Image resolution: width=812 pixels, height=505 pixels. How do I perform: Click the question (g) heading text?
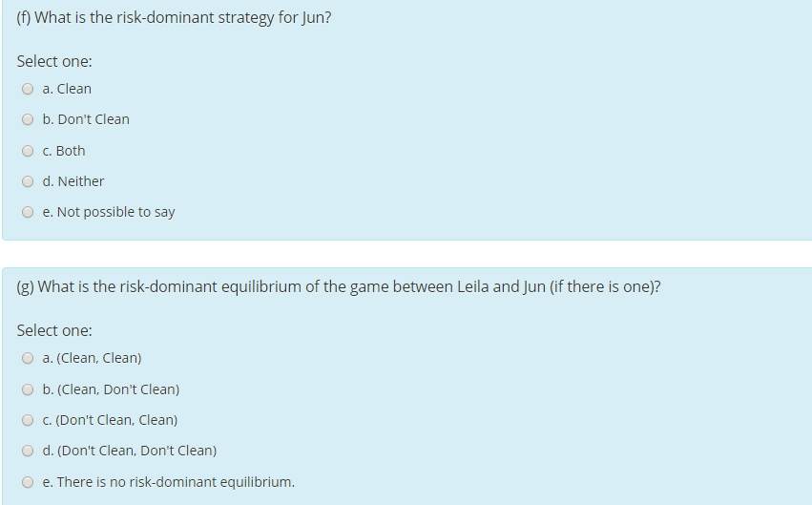[339, 286]
